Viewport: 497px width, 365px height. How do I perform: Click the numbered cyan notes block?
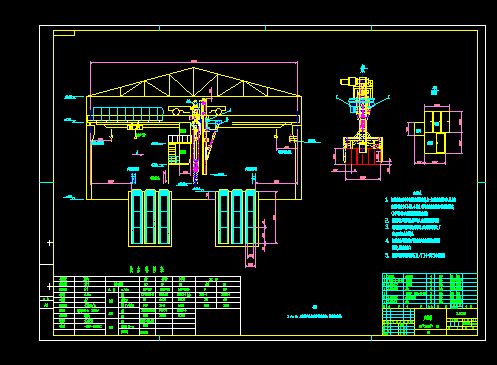421,227
